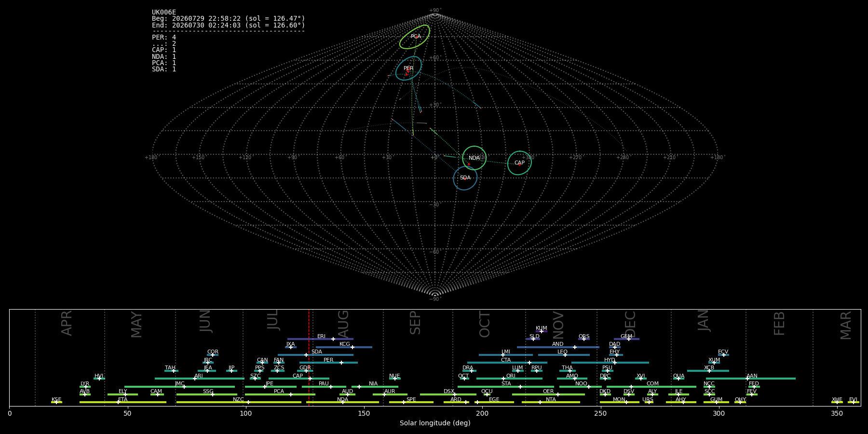868x434 pixels.
Task: Click the HVI shower label in timeline
Action: (99, 376)
